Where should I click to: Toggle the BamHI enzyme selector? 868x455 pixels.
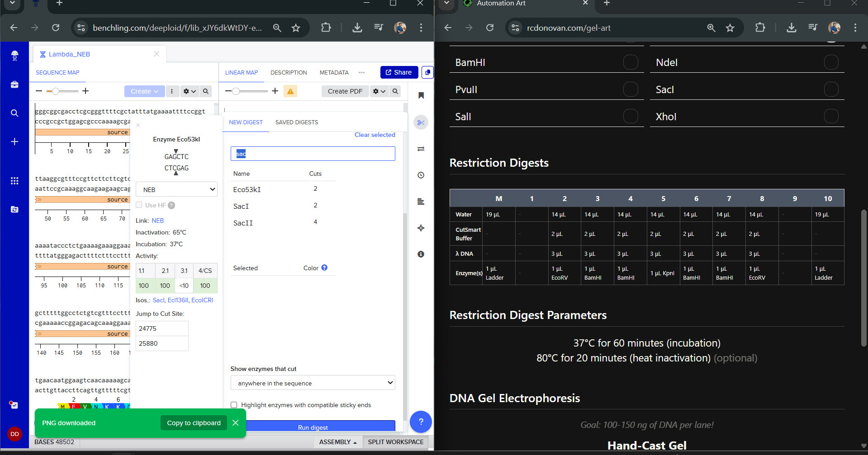coord(630,62)
